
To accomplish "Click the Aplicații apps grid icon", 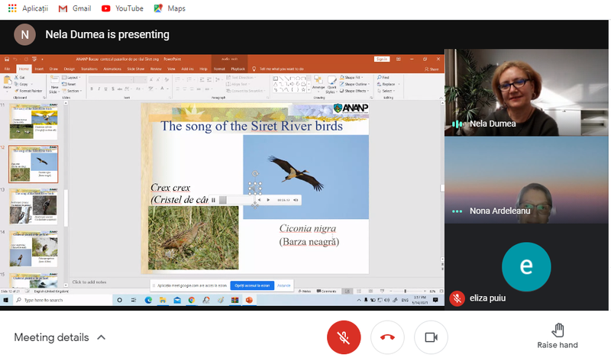I will click(12, 8).
